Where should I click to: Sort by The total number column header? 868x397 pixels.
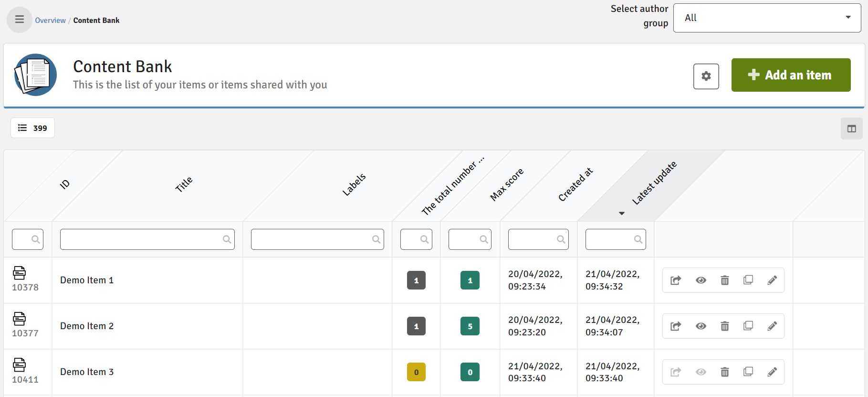pyautogui.click(x=452, y=186)
